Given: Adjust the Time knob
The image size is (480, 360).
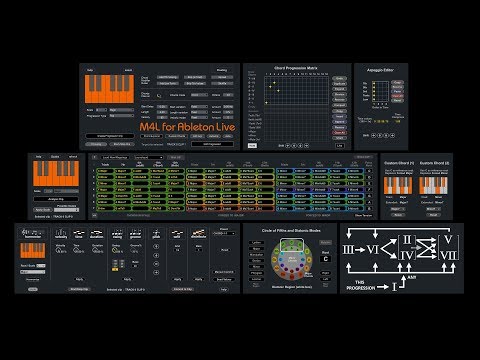Looking at the screenshot, I should coord(77,250).
